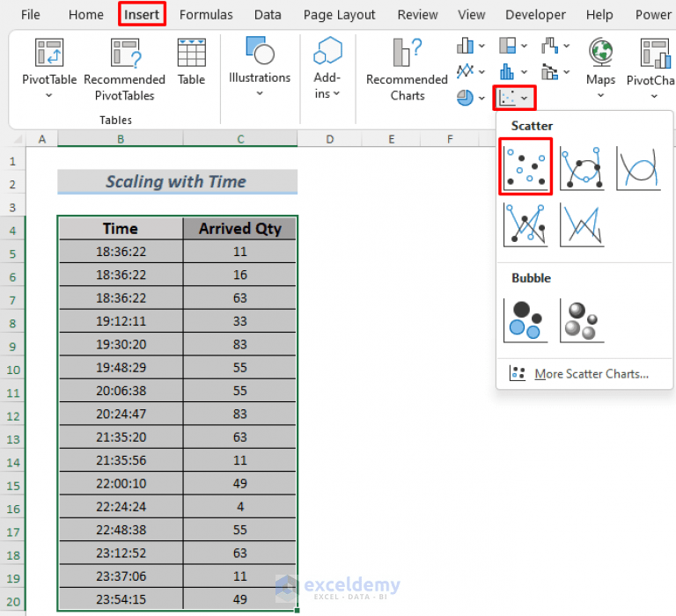Select Scatter with Smooth Lines and Markers
The height and width of the screenshot is (616, 676).
point(582,168)
